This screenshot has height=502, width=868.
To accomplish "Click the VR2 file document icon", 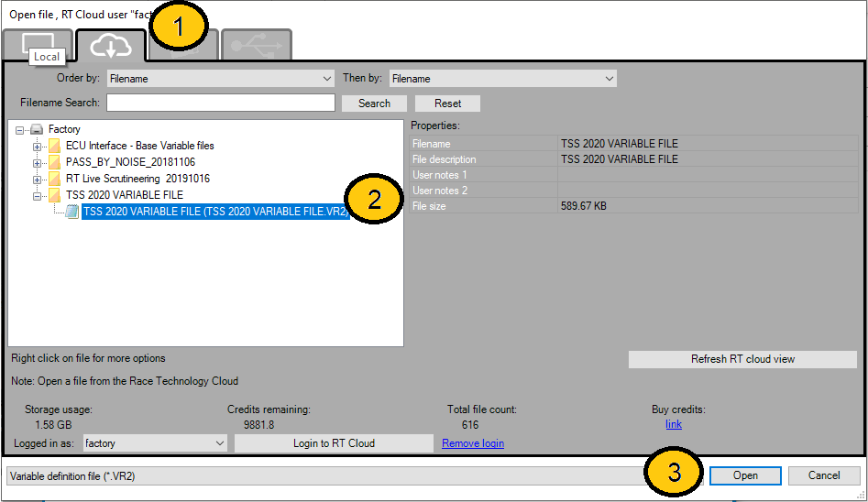I will click(x=71, y=212).
